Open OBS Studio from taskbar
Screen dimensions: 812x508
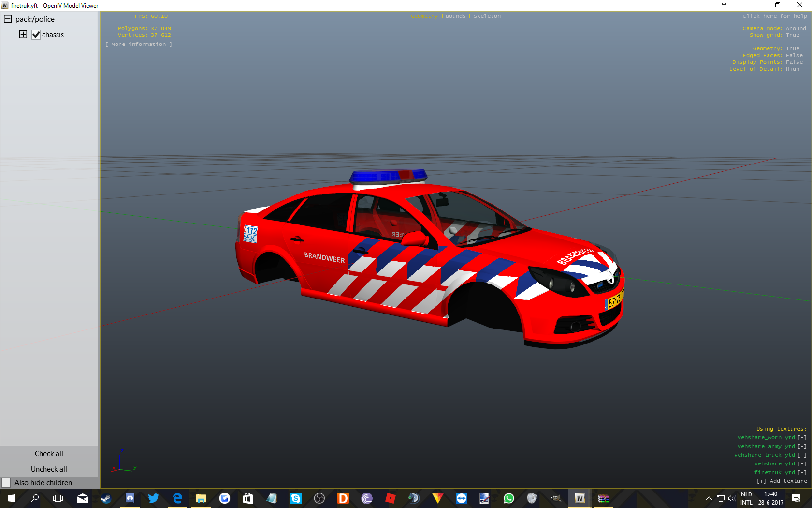point(319,498)
